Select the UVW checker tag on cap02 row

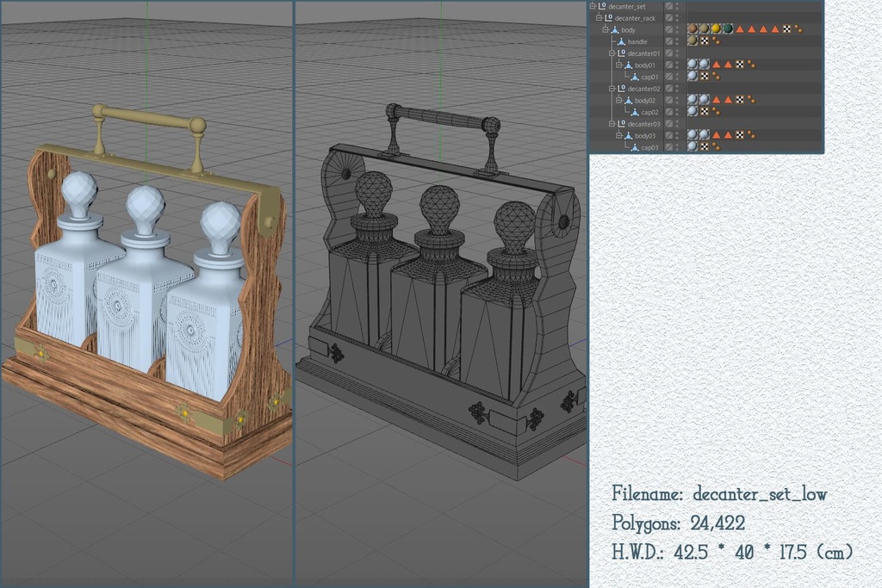point(705,111)
